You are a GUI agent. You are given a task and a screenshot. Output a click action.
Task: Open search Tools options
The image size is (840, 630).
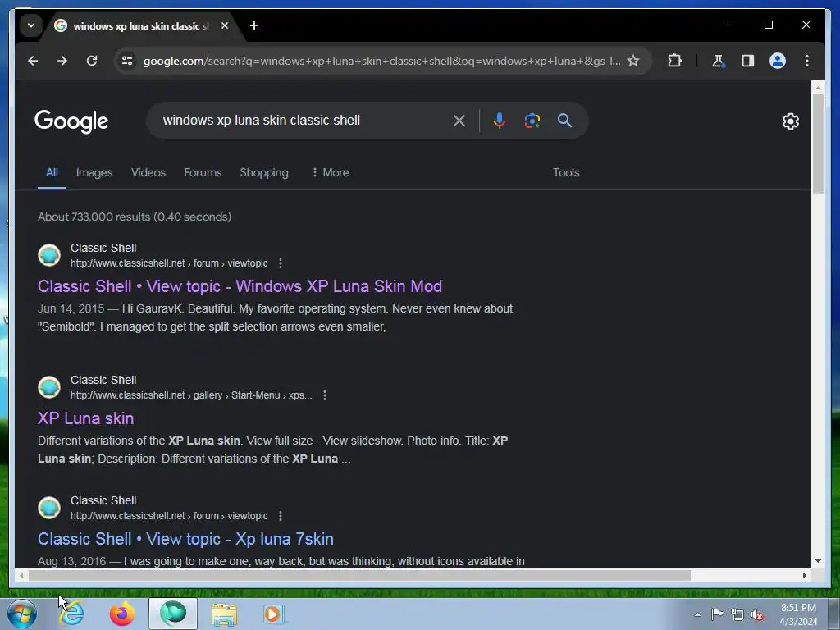tap(566, 172)
